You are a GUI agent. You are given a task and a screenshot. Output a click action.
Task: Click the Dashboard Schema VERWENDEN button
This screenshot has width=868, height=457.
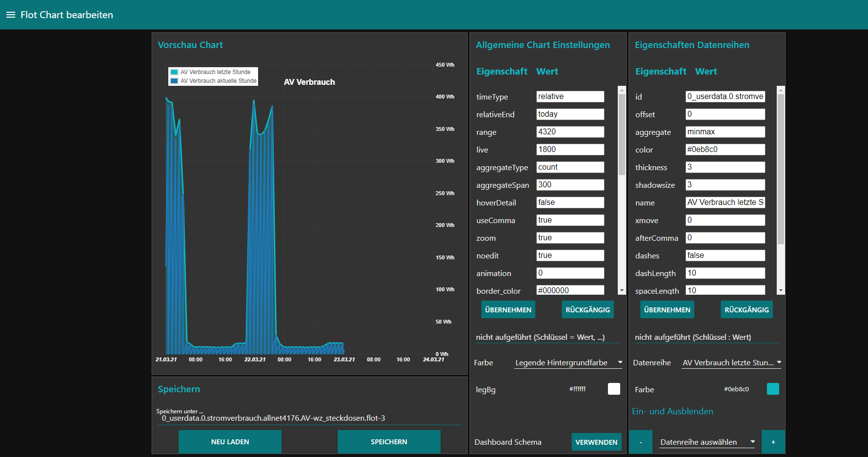pyautogui.click(x=597, y=442)
